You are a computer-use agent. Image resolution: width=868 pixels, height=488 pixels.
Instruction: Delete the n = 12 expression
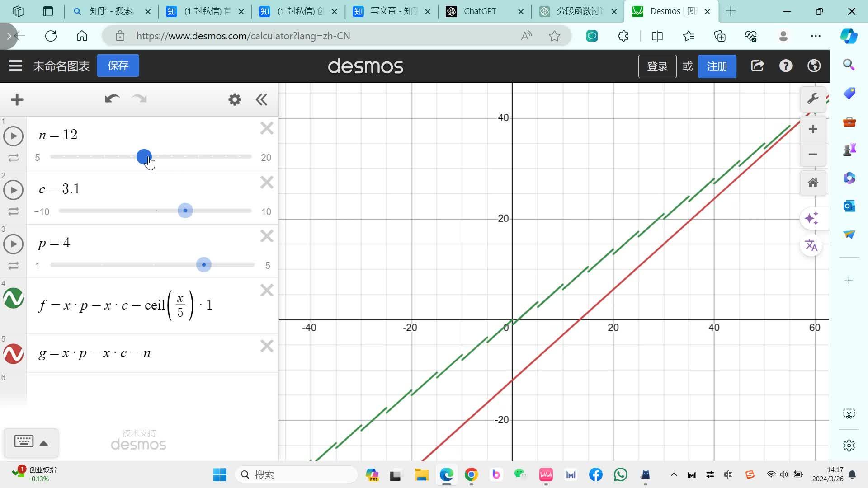point(267,128)
